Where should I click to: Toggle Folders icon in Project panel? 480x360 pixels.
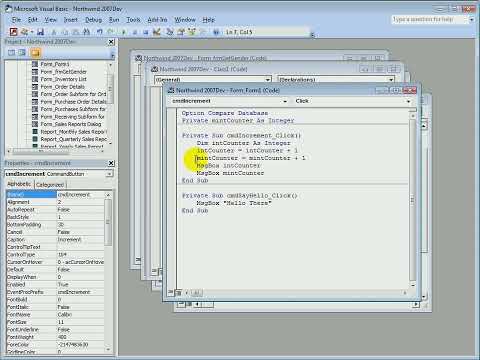[35, 53]
